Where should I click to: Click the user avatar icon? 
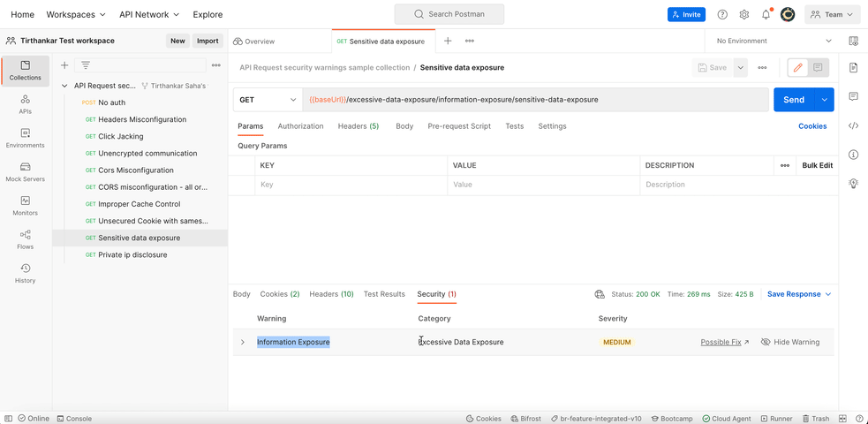788,14
